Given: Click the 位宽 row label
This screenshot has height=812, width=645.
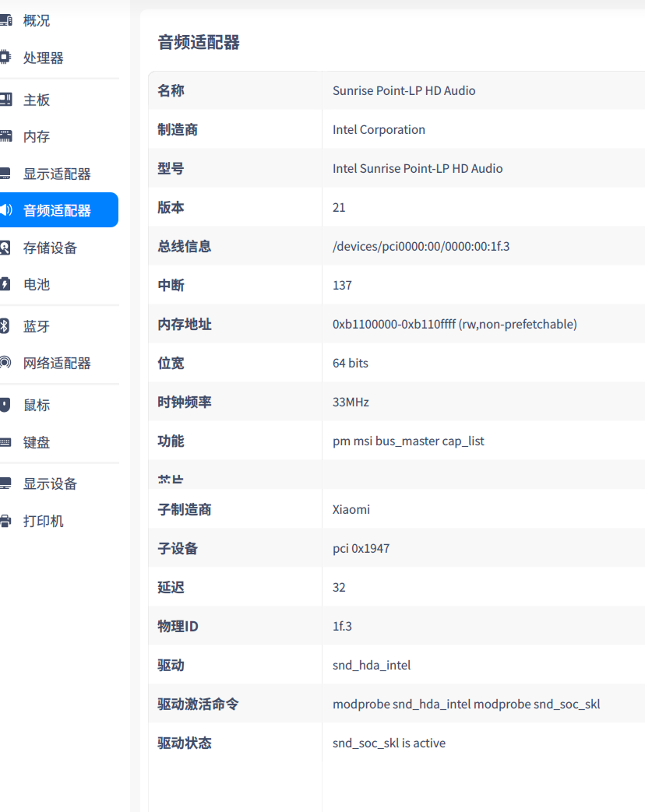Looking at the screenshot, I should (x=171, y=363).
